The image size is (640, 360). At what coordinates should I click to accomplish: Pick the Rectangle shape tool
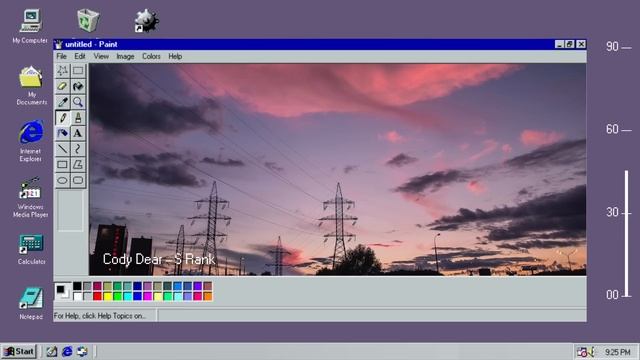coord(62,164)
